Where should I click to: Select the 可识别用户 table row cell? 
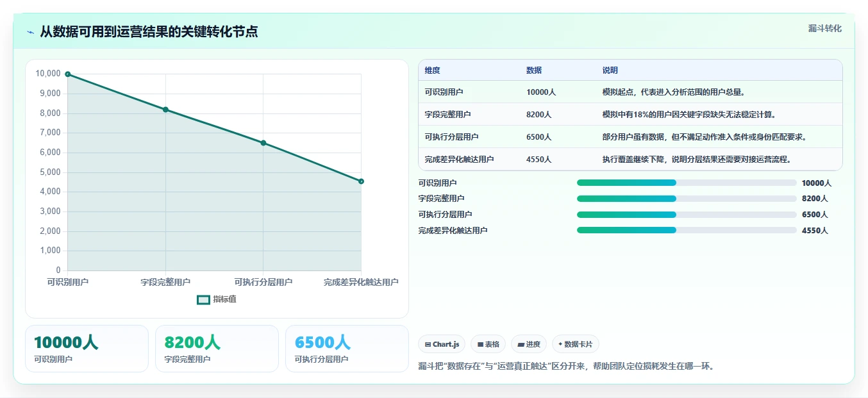click(469, 92)
